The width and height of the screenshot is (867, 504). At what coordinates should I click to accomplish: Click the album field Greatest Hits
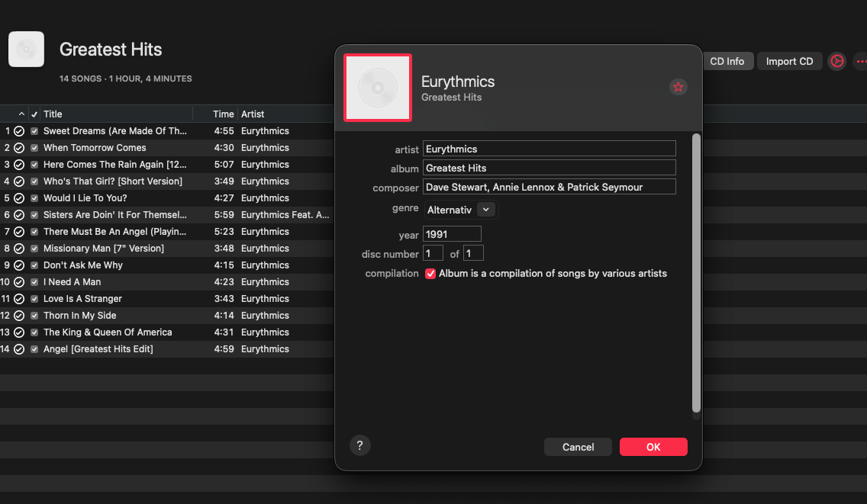pyautogui.click(x=549, y=168)
